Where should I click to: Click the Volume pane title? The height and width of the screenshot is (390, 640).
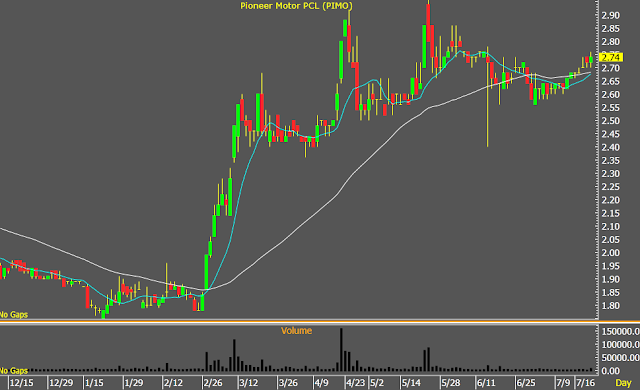pos(296,331)
